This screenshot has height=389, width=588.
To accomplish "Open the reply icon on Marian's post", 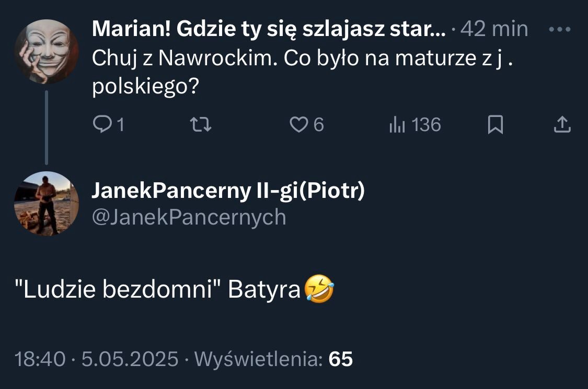I will (x=101, y=124).
